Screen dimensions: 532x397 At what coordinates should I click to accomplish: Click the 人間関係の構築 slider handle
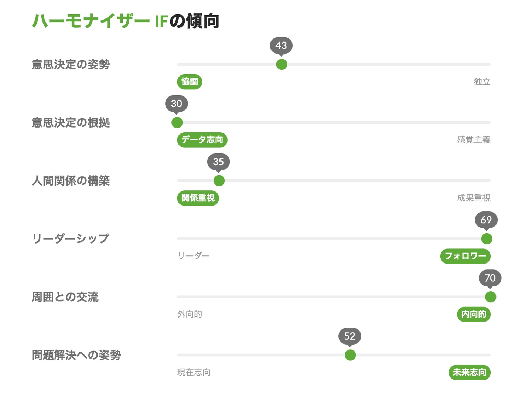coord(219,181)
